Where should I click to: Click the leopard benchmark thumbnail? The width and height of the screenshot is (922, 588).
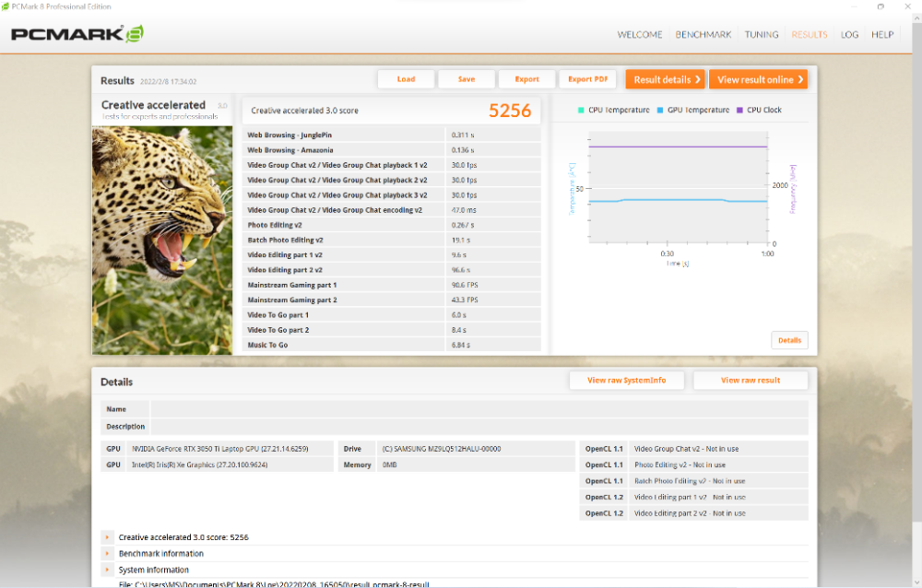coord(162,241)
